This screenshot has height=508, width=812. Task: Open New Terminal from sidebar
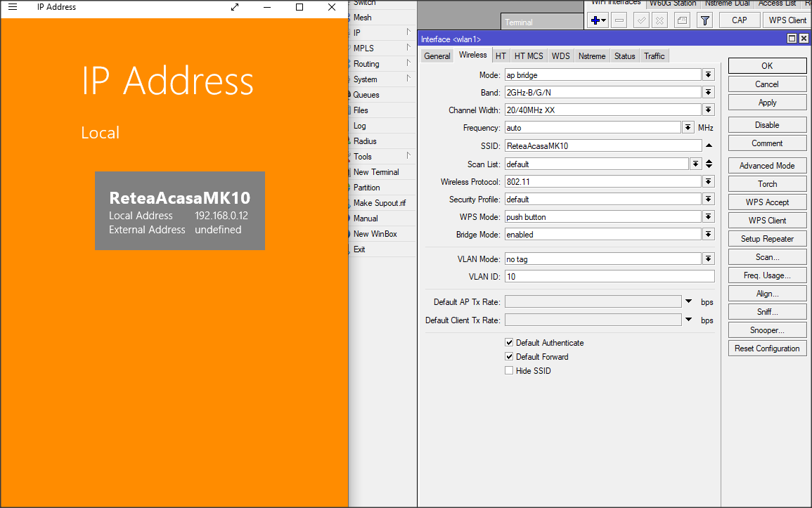(382, 171)
